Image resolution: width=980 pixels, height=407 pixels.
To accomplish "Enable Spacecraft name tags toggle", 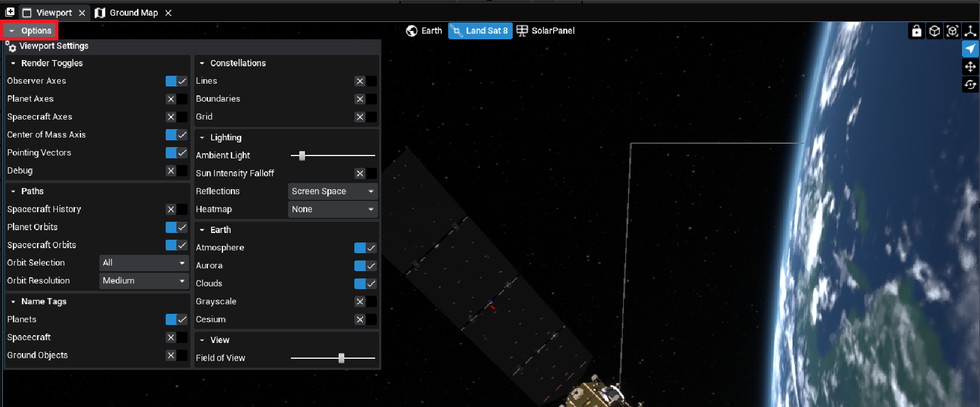I will tap(176, 337).
